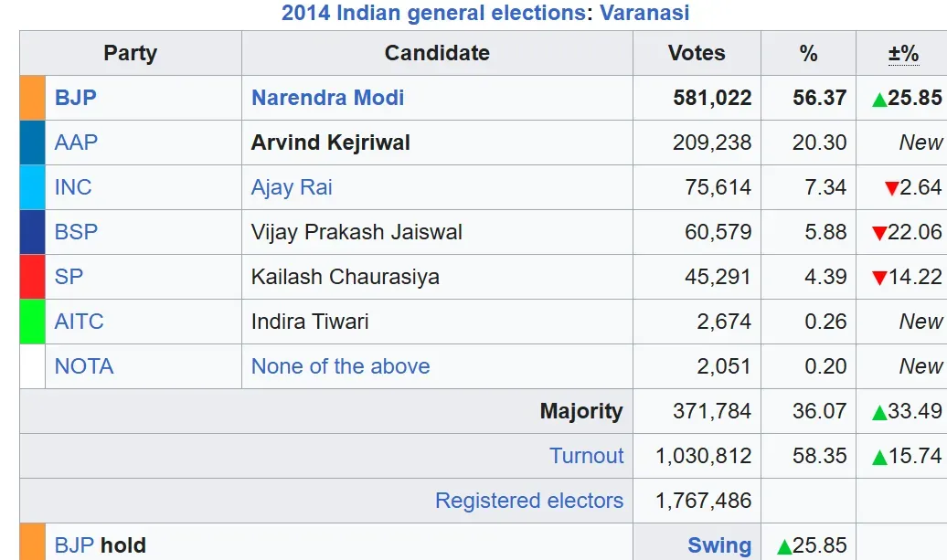Viewport: 947px width, 560px height.
Task: Open the SP party link
Action: point(69,277)
